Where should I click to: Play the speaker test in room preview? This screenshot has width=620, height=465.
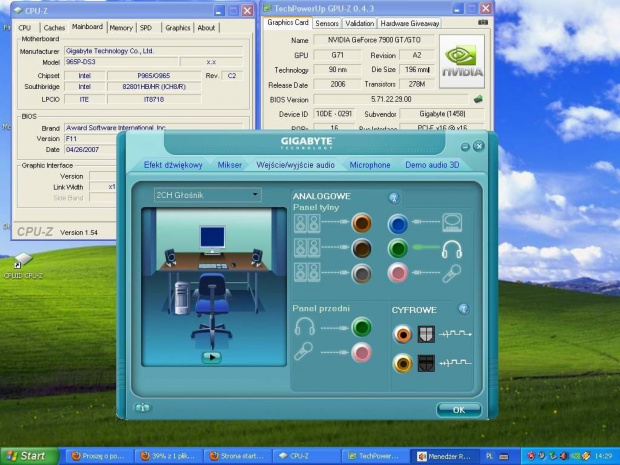tap(212, 357)
